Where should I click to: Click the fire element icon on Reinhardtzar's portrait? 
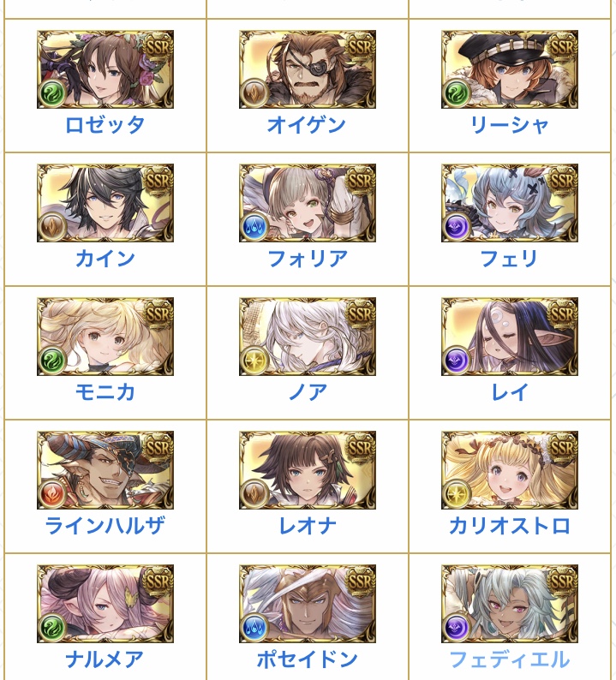coord(53,493)
